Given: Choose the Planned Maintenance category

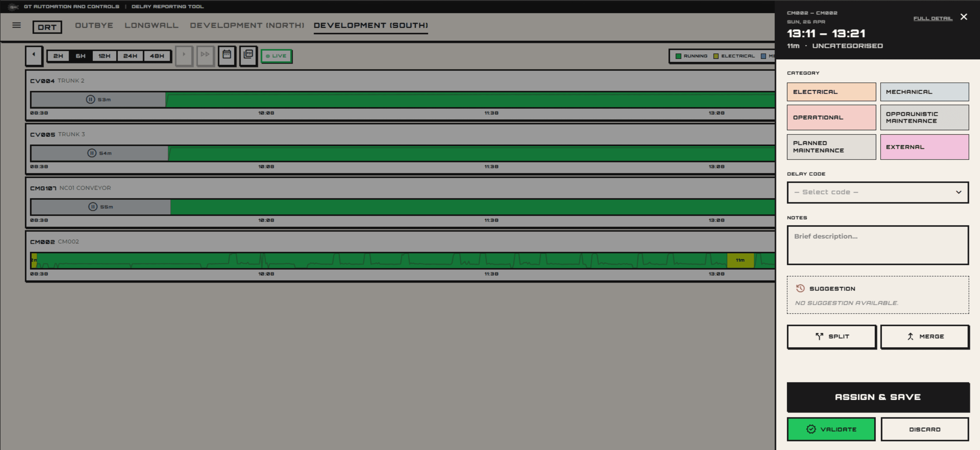Looking at the screenshot, I should click(831, 147).
